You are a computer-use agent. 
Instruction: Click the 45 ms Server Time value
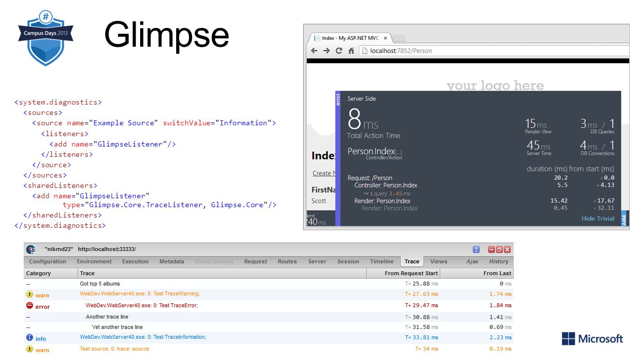tap(538, 145)
